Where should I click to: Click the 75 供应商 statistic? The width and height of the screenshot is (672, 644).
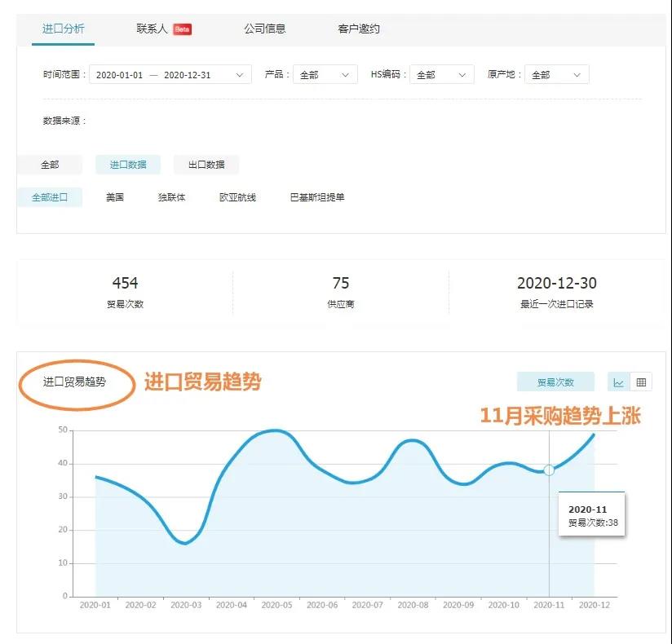click(x=341, y=292)
